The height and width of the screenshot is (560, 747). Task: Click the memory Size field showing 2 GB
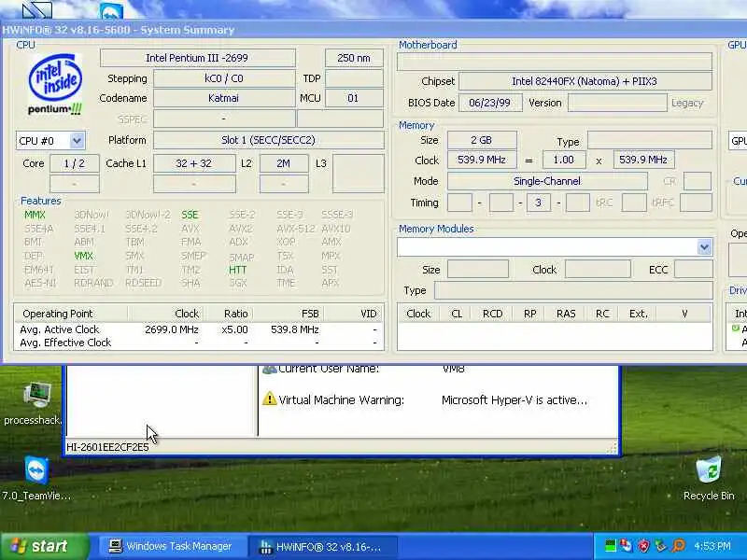pyautogui.click(x=482, y=140)
